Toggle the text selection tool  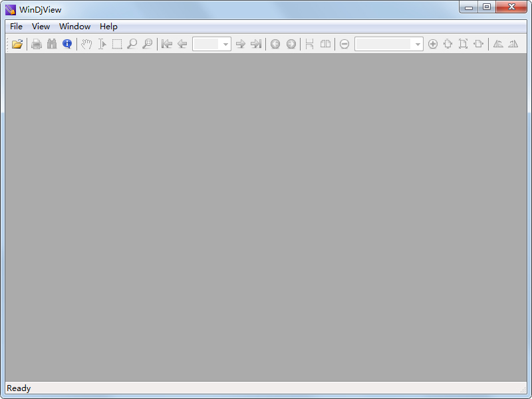102,44
